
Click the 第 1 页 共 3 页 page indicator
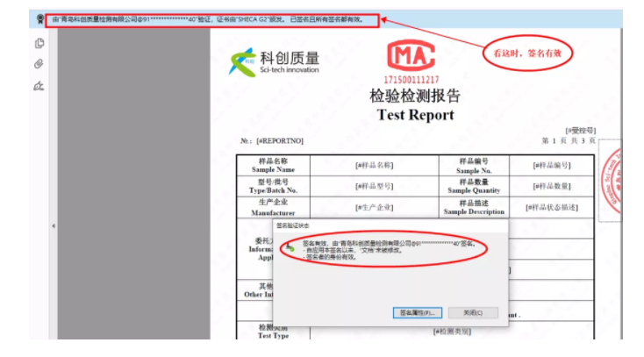[x=569, y=141]
